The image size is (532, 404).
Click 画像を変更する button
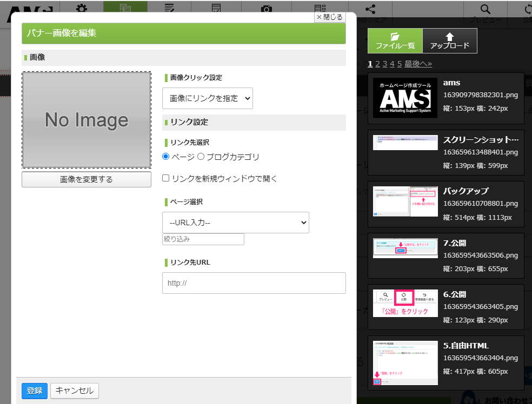(87, 179)
